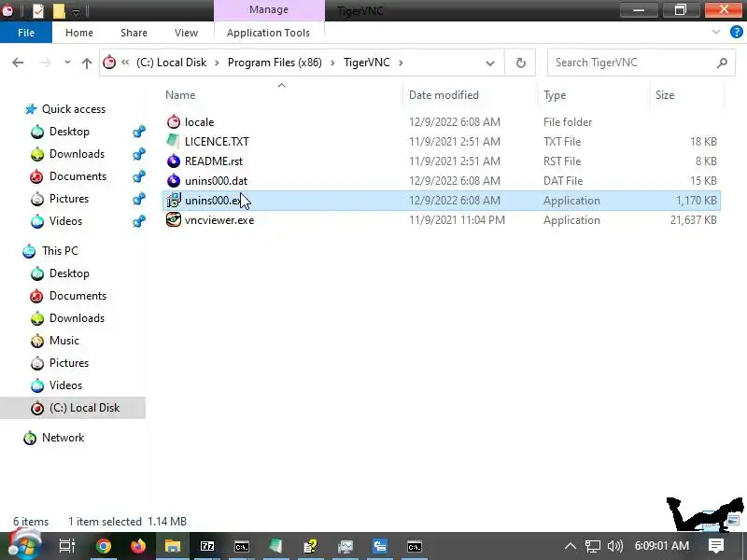The image size is (747, 560).
Task: Open the Customize Quick Access Toolbar dropdown
Action: tap(76, 12)
